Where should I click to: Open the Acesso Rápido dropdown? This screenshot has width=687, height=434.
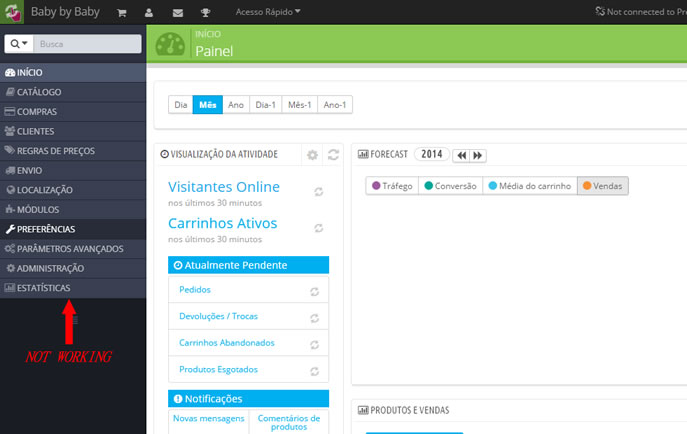point(268,12)
